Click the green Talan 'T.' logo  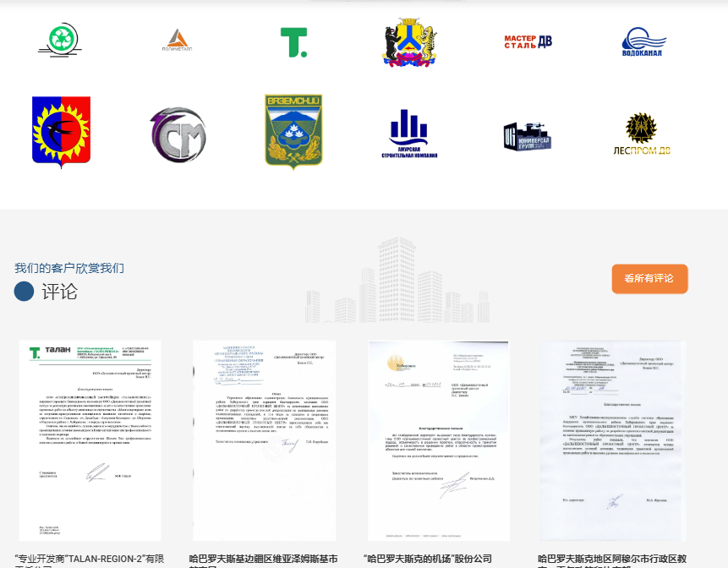(293, 41)
